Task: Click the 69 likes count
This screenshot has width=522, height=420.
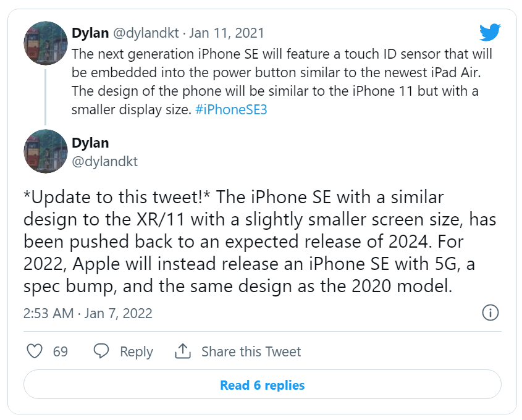Action: [x=61, y=351]
